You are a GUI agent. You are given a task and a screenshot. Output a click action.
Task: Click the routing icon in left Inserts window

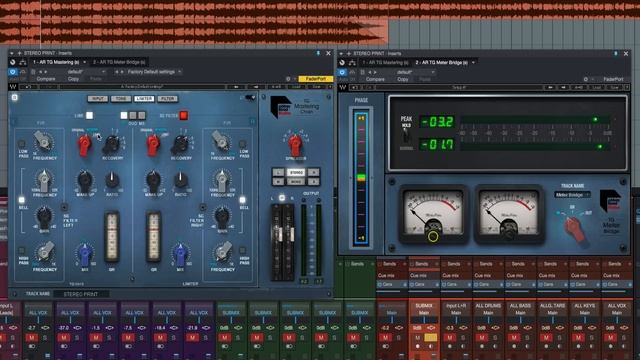point(23,62)
